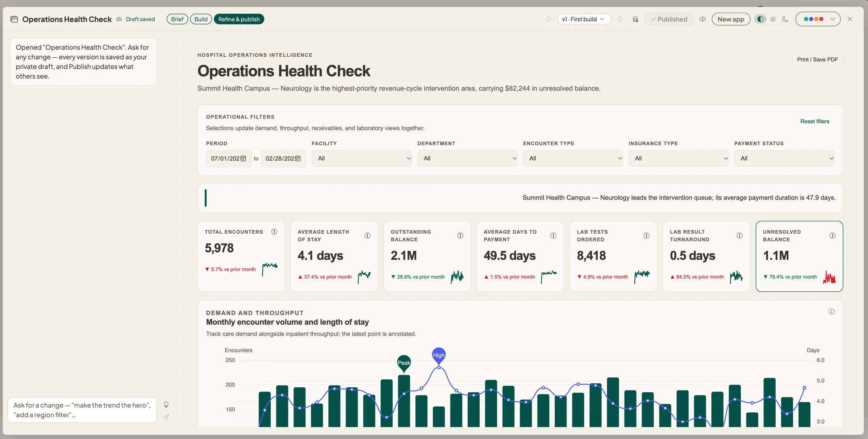Create a New app

[731, 19]
